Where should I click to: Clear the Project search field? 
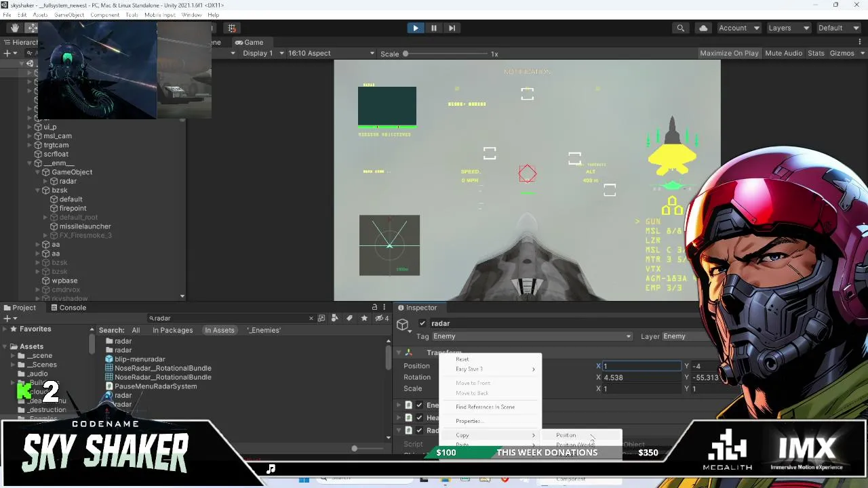tap(311, 319)
